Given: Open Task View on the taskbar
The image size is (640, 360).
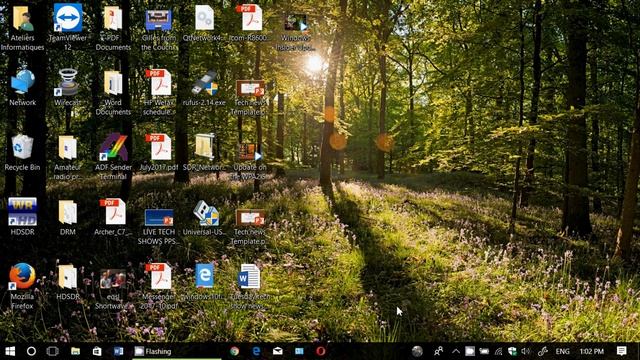Looking at the screenshot, I should [53, 351].
